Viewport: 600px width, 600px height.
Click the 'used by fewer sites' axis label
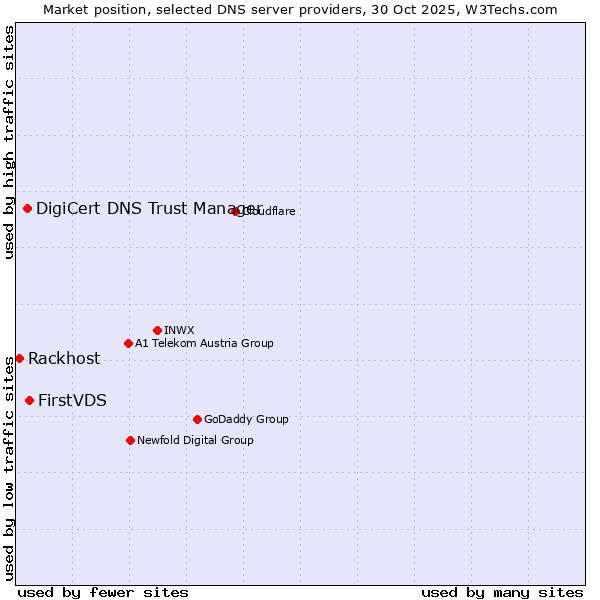(x=103, y=592)
